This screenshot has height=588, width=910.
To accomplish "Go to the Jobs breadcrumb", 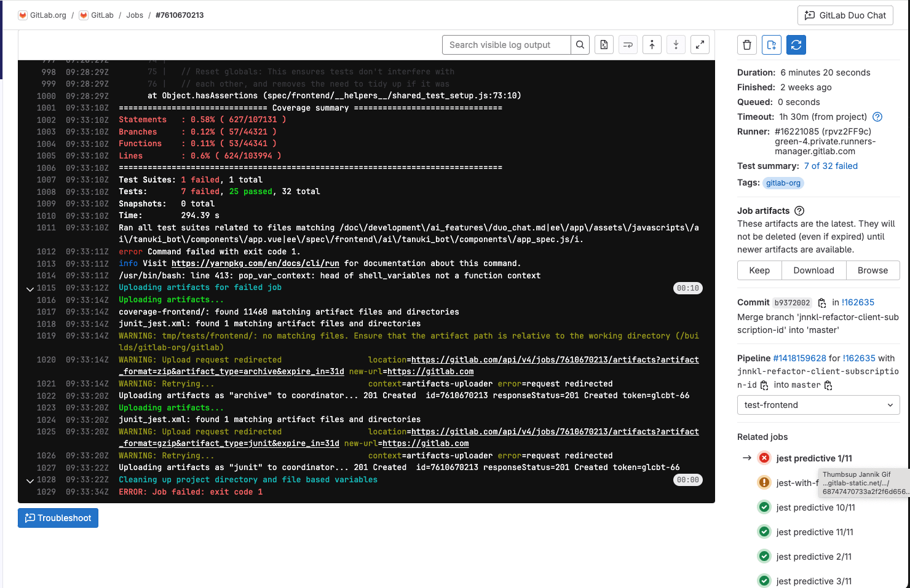I will 135,15.
